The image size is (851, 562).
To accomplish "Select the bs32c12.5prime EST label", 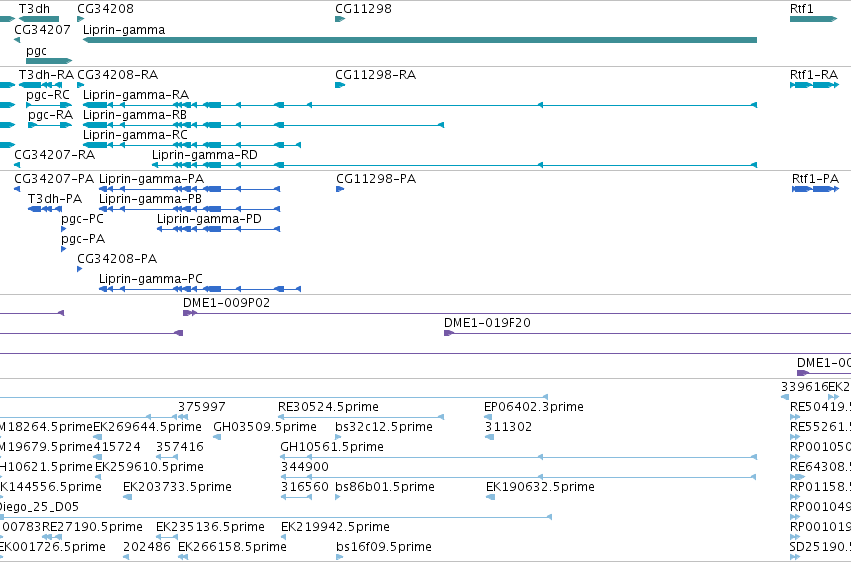I will (384, 427).
